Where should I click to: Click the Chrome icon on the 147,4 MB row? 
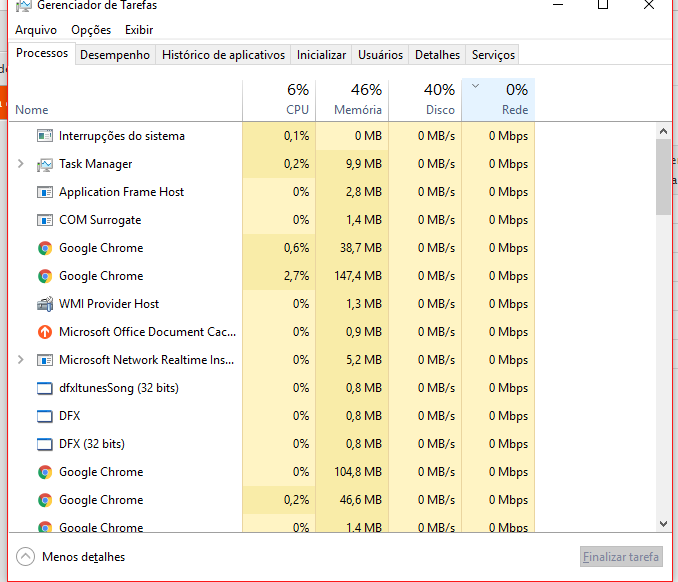pos(45,276)
